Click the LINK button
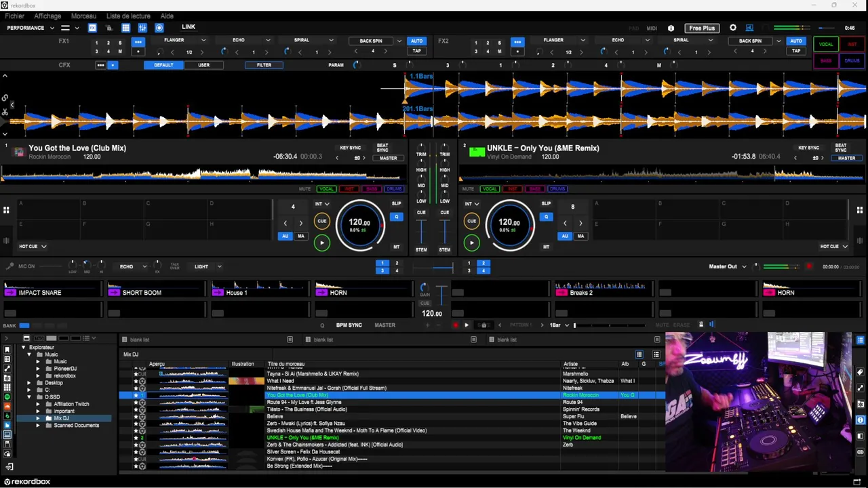868x488 pixels. (x=189, y=27)
